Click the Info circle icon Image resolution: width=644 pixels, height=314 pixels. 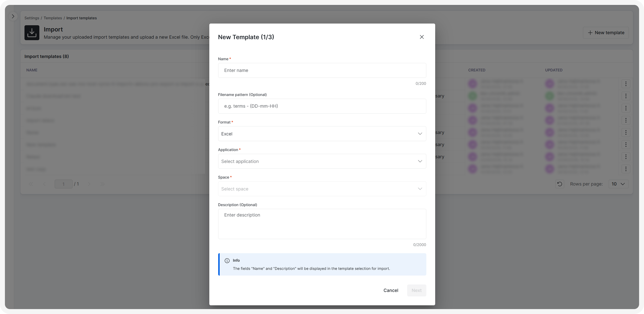[227, 261]
